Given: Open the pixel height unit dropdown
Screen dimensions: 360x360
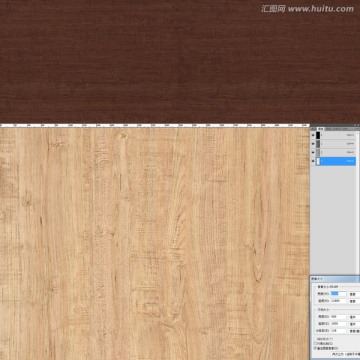Looking at the screenshot, I should coord(354,301).
